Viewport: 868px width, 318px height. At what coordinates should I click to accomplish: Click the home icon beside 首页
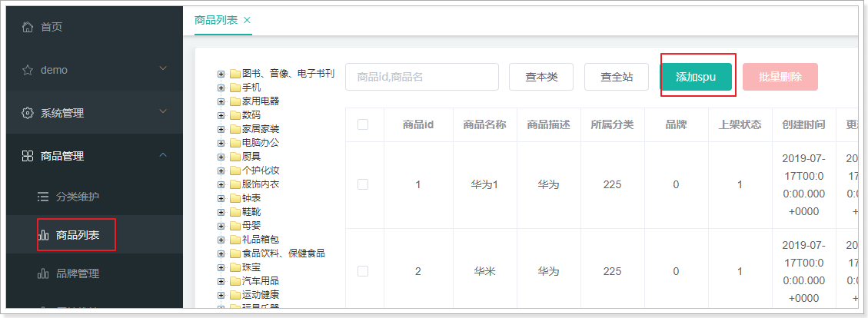pyautogui.click(x=28, y=27)
